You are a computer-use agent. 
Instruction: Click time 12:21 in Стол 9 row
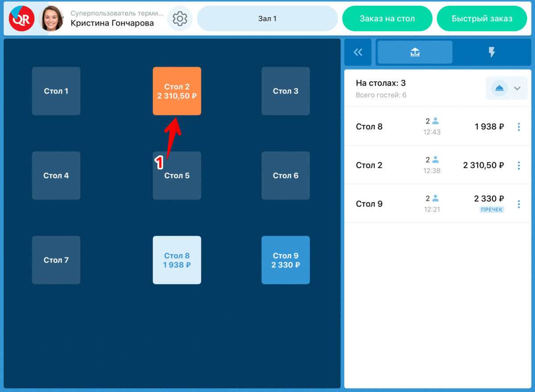click(x=432, y=209)
